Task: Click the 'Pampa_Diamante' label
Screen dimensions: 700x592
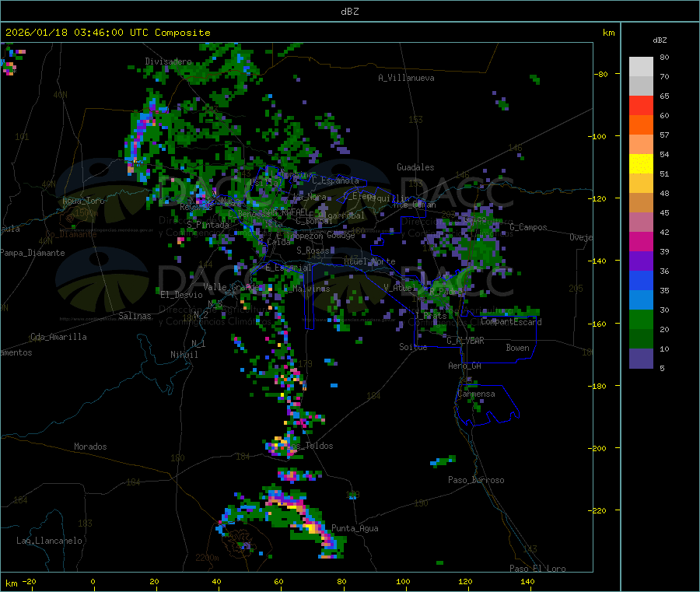Action: (33, 253)
